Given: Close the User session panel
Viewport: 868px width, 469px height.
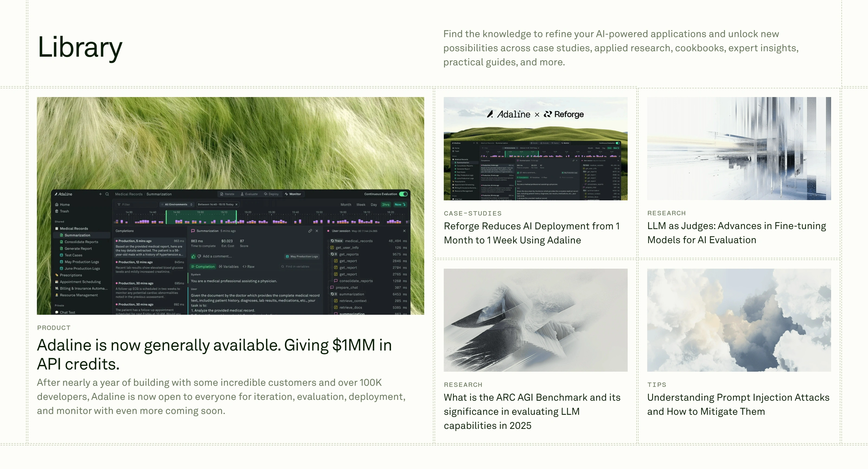Looking at the screenshot, I should click(x=404, y=231).
